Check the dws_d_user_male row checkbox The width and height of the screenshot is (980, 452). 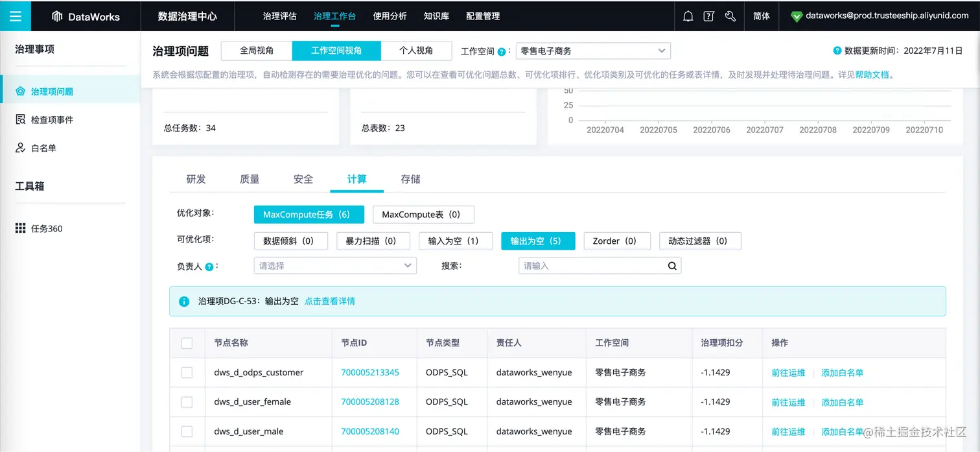187,431
